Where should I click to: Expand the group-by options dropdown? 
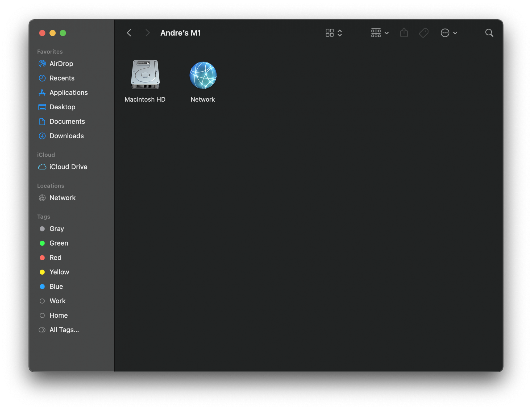[380, 33]
